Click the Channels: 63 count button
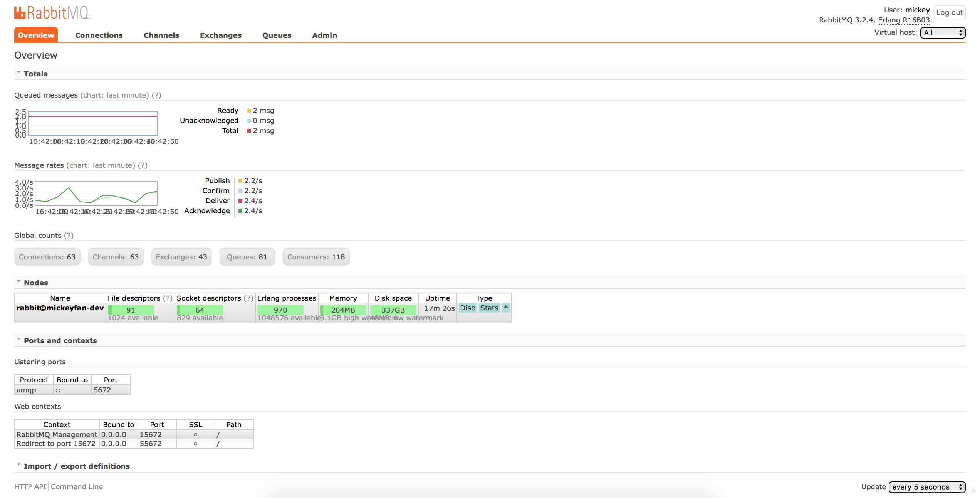 116,257
